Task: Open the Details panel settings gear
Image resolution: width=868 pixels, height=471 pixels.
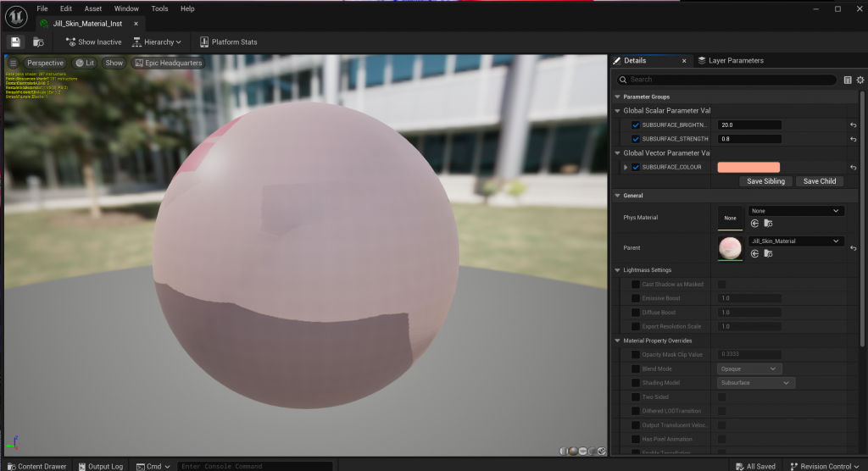Action: pyautogui.click(x=860, y=80)
